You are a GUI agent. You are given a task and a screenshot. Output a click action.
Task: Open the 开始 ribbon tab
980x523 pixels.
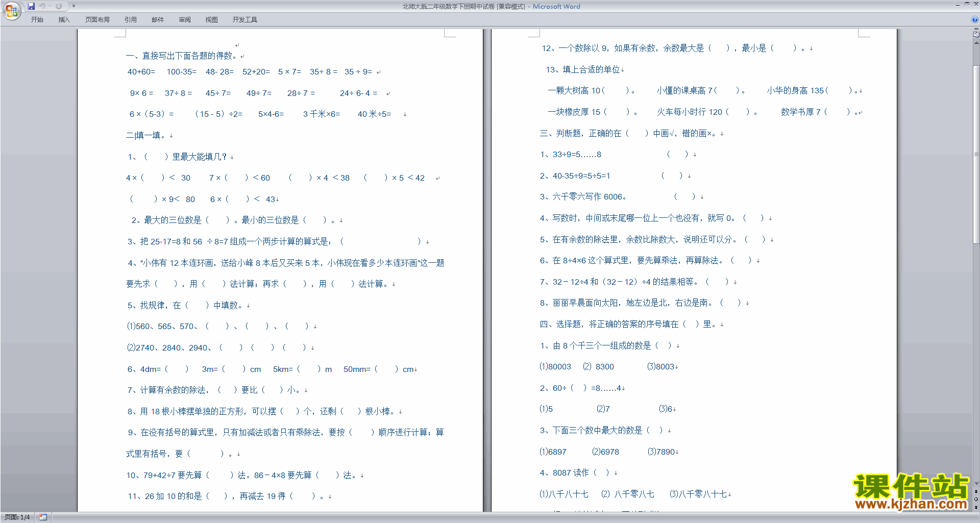pos(37,20)
